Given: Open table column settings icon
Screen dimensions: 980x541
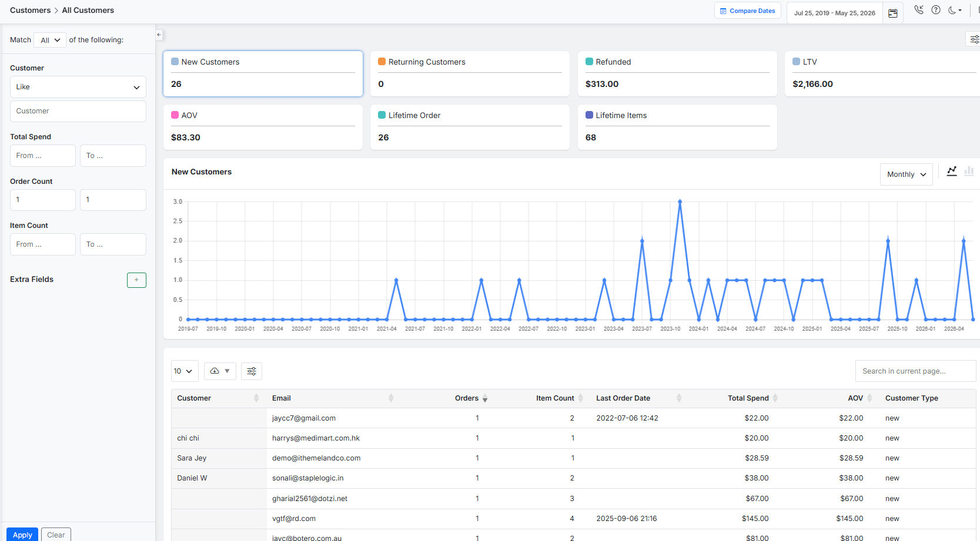Looking at the screenshot, I should [252, 371].
